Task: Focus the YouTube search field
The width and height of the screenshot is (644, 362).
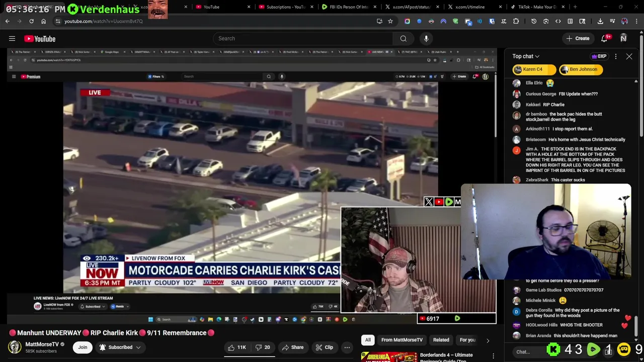Action: (x=303, y=39)
